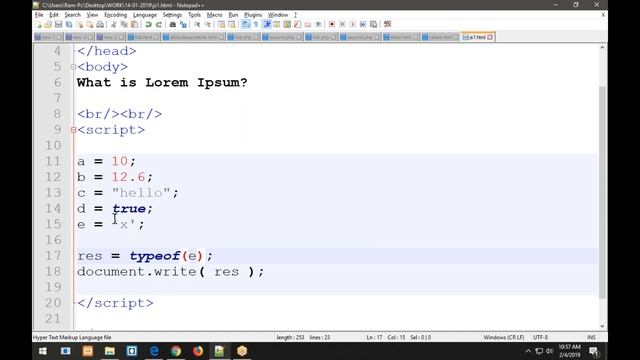Image resolution: width=640 pixels, height=360 pixels.
Task: Toggle the INS insert mode indicator
Action: [x=591, y=338]
